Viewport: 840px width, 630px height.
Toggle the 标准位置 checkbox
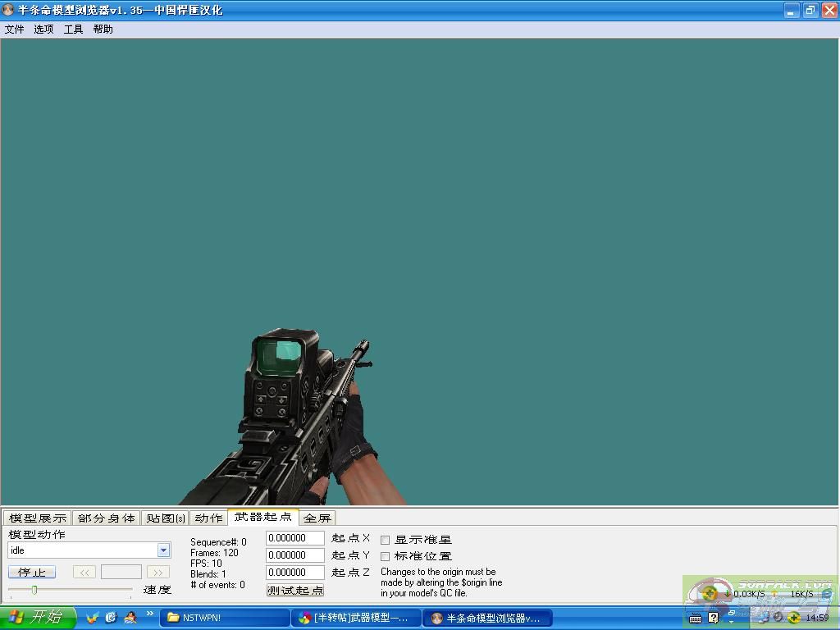(386, 556)
